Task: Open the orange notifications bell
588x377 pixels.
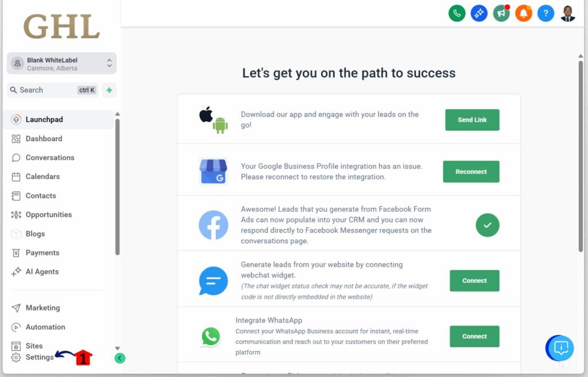Action: click(524, 14)
